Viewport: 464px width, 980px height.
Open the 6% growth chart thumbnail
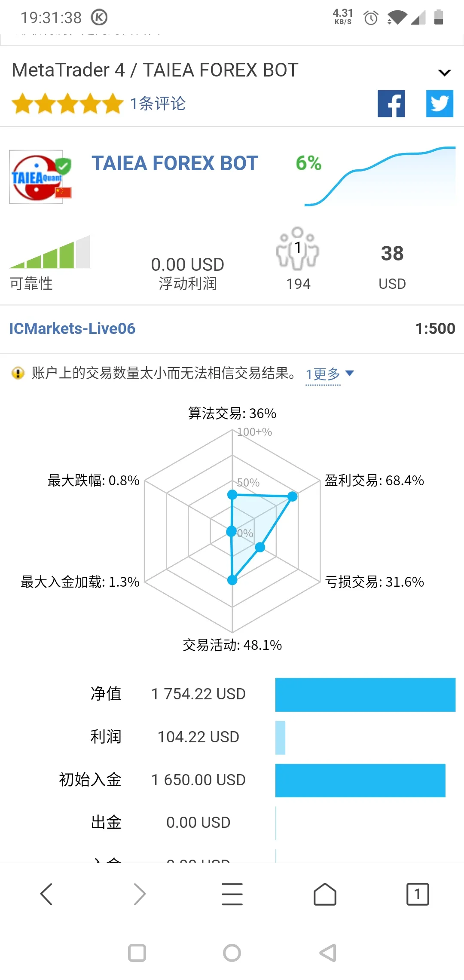tap(380, 176)
